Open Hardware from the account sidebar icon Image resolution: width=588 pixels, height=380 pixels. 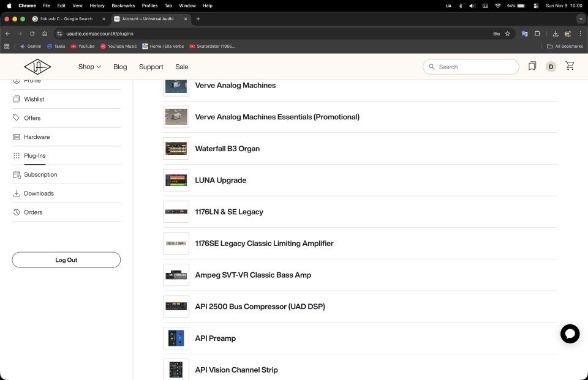[17, 137]
